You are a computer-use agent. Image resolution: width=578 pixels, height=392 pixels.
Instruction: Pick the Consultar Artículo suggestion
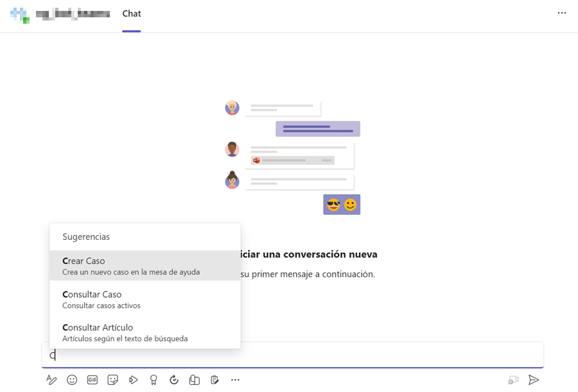click(144, 332)
